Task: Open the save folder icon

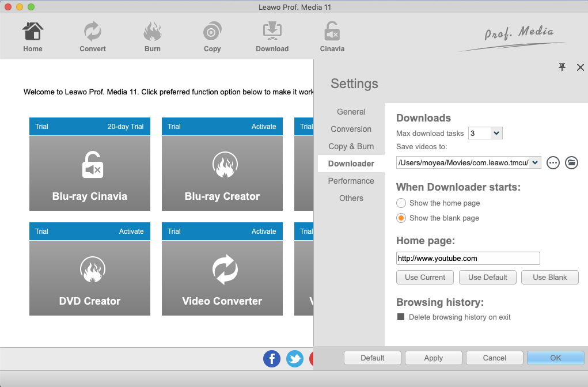Action: 571,163
